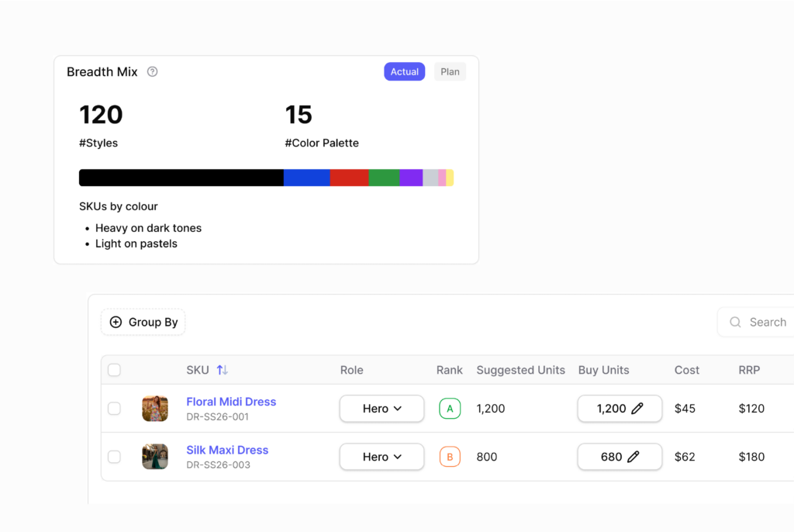Click the green rank A badge
This screenshot has width=794, height=532.
point(450,409)
